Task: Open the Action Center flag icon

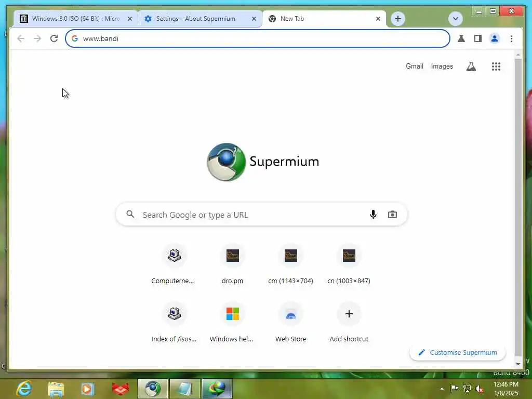Action: point(454,389)
